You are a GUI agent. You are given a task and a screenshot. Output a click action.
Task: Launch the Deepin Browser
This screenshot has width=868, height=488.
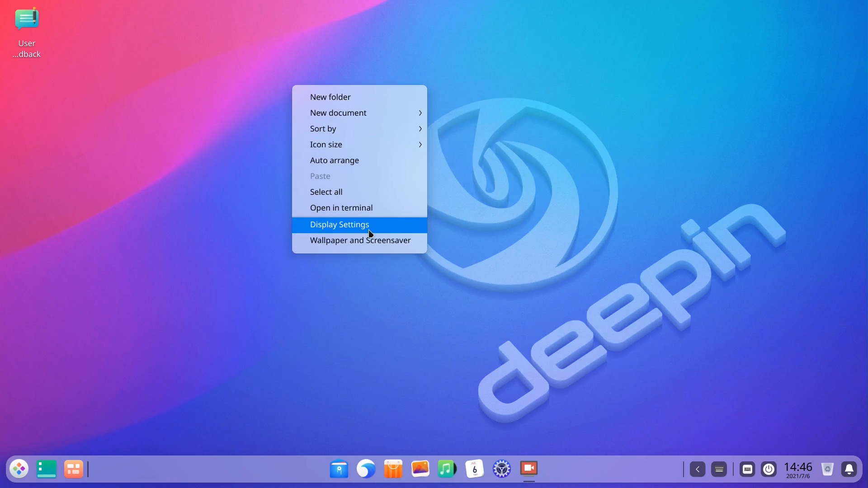[x=366, y=469]
